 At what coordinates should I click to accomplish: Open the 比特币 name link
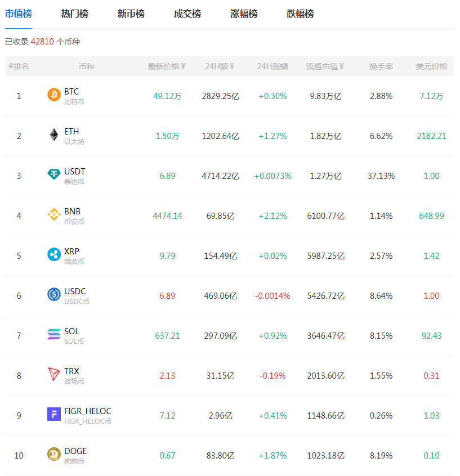pos(74,102)
